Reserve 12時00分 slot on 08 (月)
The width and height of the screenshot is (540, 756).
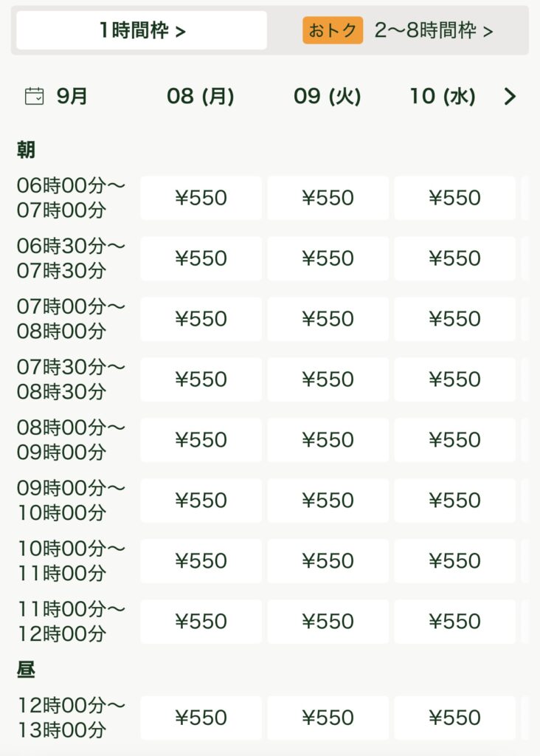pyautogui.click(x=201, y=718)
